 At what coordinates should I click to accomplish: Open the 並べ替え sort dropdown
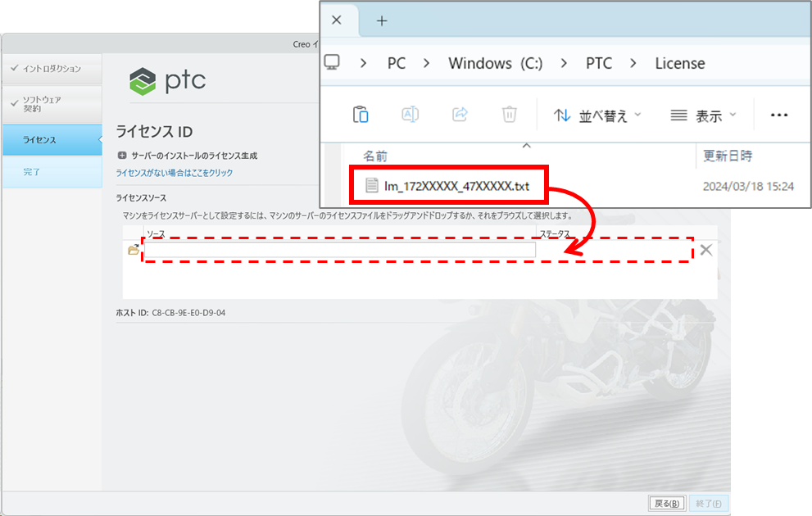[x=597, y=115]
